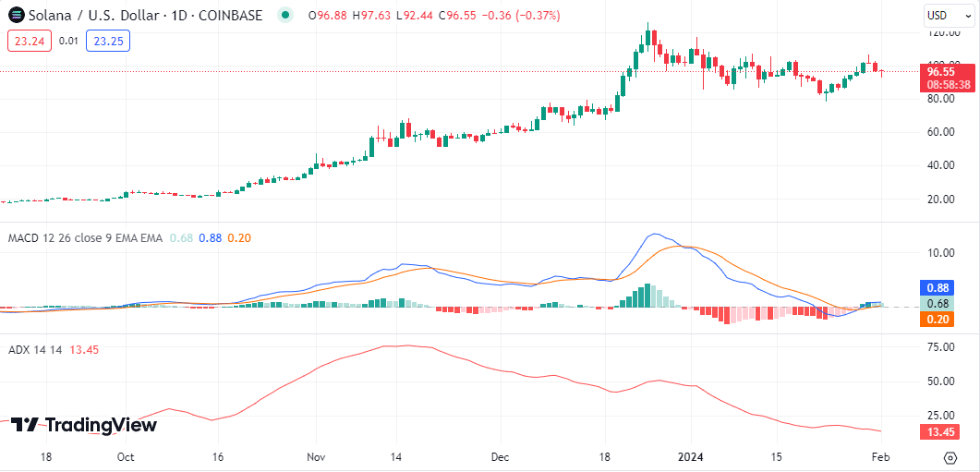Screen dimensions: 980x472
Task: Click the Dec label on time axis
Action: click(500, 457)
